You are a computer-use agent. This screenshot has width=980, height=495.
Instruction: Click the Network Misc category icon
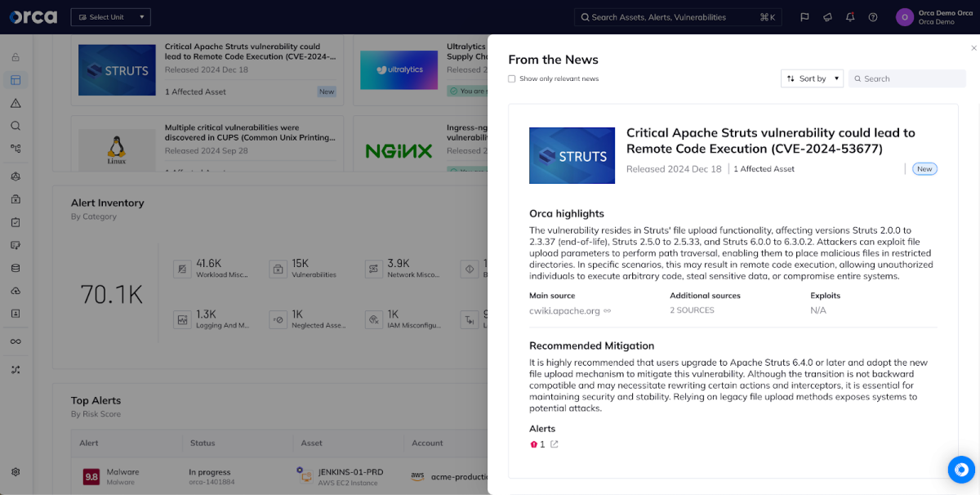373,269
